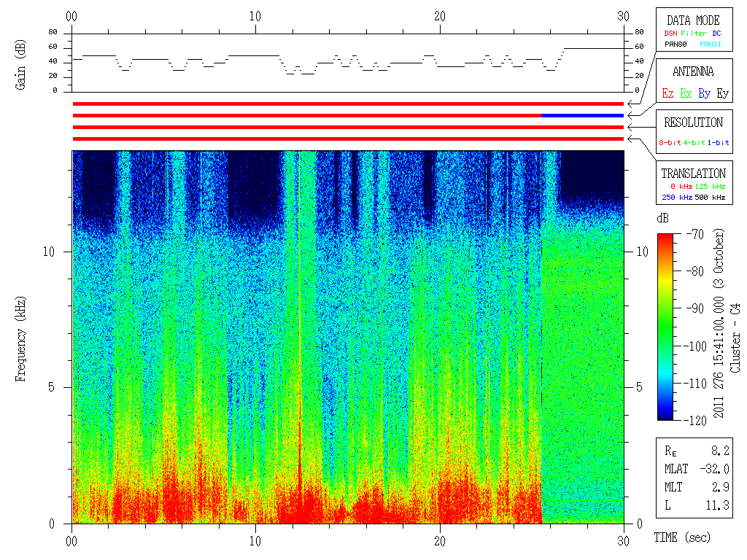Click the data mode red status bar
Image resolution: width=747 pixels, height=560 pixels.
point(348,104)
